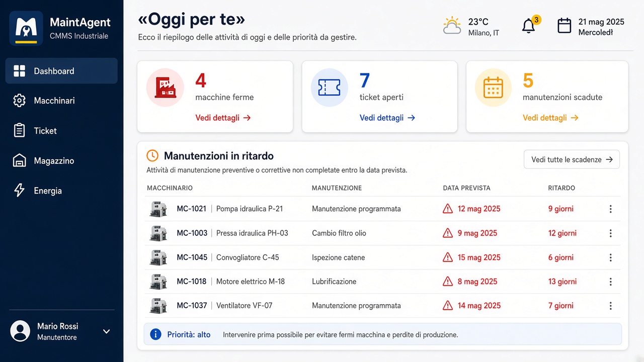Click the DATA PREVISTA column header

coord(466,188)
